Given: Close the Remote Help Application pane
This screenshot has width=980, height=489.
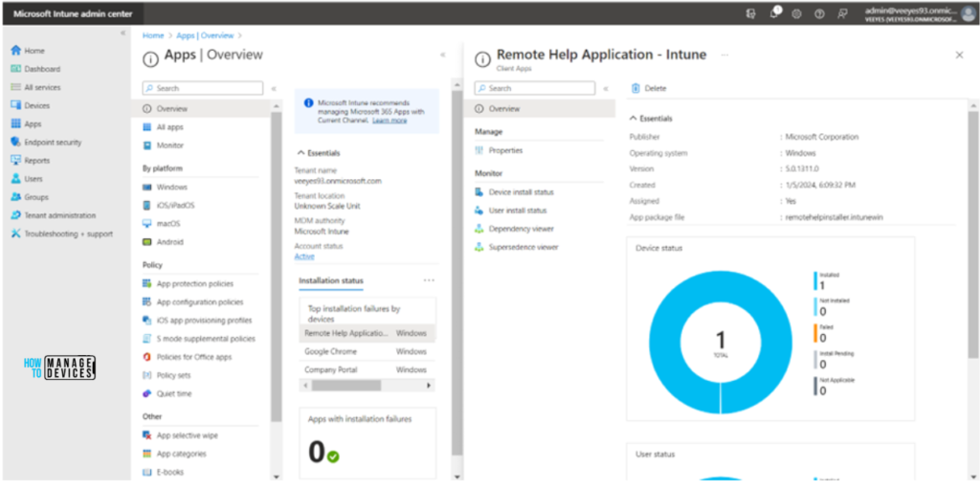Looking at the screenshot, I should pos(959,56).
